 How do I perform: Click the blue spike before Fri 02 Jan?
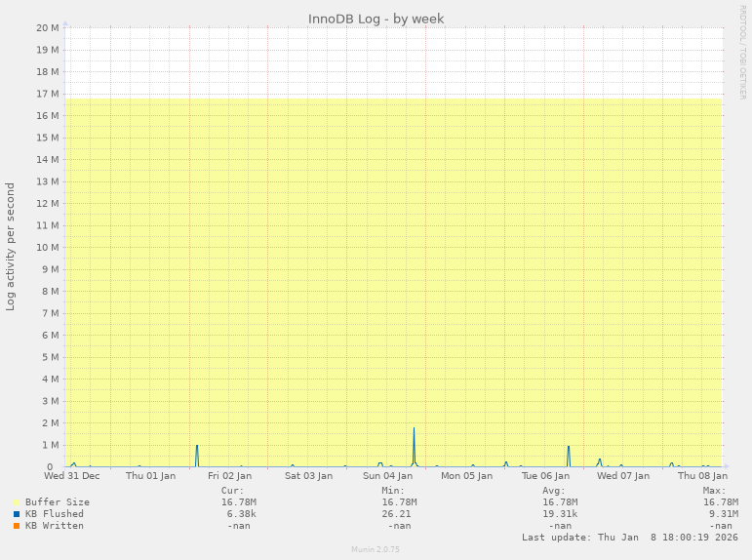point(197,456)
